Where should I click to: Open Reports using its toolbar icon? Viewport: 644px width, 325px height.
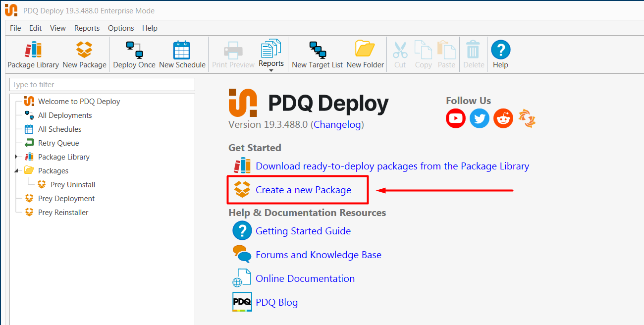pos(271,52)
